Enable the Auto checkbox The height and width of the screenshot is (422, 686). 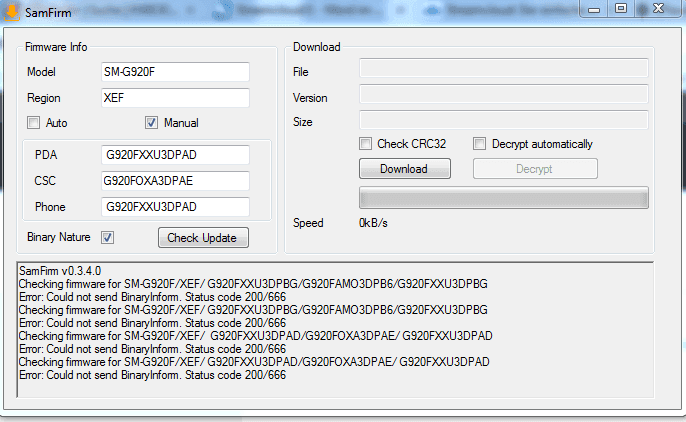tap(33, 123)
